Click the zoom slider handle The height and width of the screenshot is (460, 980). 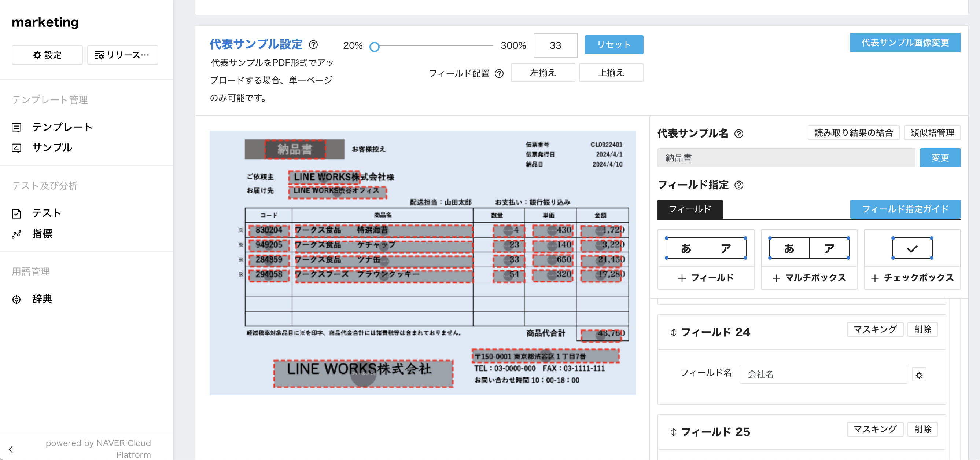(374, 47)
